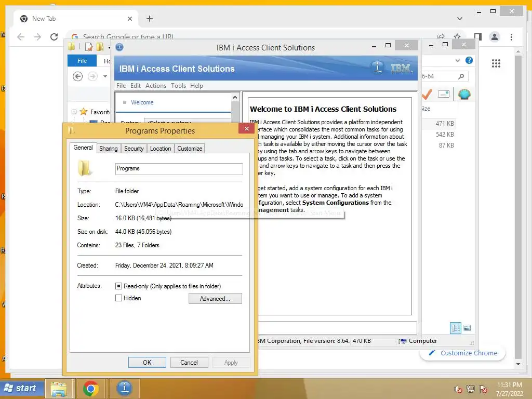Go back in Chrome
The height and width of the screenshot is (399, 532).
click(x=21, y=37)
